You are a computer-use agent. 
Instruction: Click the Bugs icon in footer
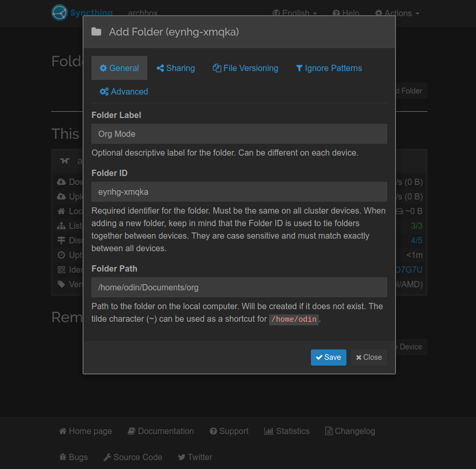[x=63, y=457]
